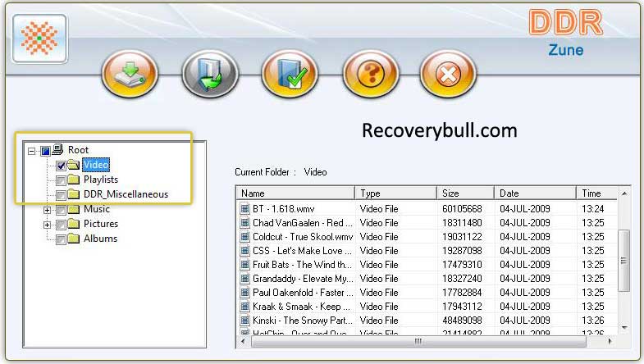Image resolution: width=644 pixels, height=364 pixels.
Task: Click the DDR_Miscellaneous folder icon
Action: (x=74, y=194)
